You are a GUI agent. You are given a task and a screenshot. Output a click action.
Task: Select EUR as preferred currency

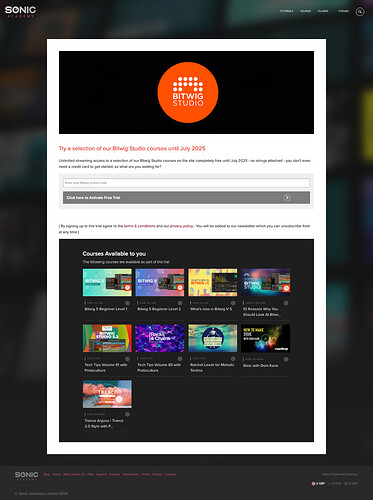tap(335, 483)
